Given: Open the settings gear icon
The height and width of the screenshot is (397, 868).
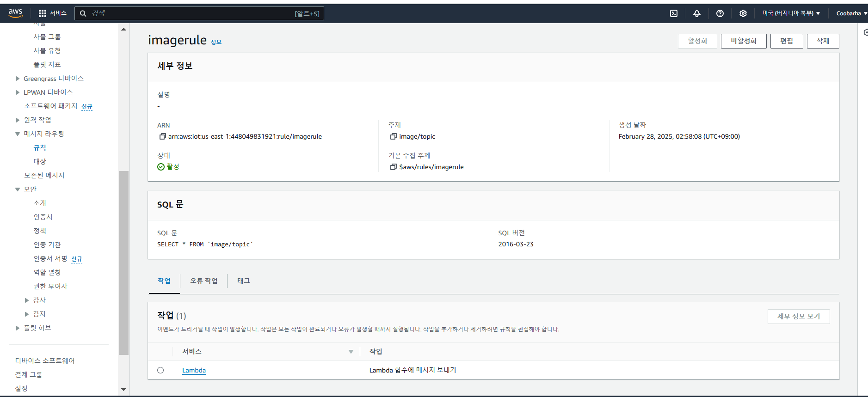Looking at the screenshot, I should coord(743,13).
